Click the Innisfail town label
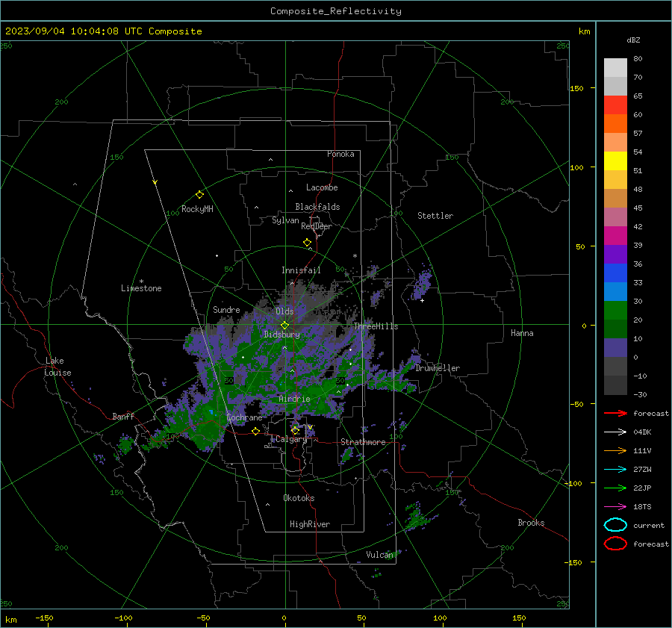 pyautogui.click(x=301, y=270)
